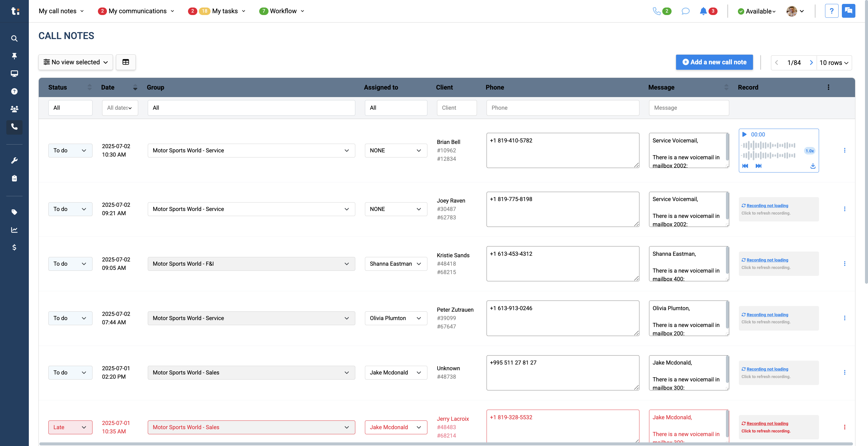The image size is (868, 446).
Task: Open My communications menu
Action: [x=136, y=11]
